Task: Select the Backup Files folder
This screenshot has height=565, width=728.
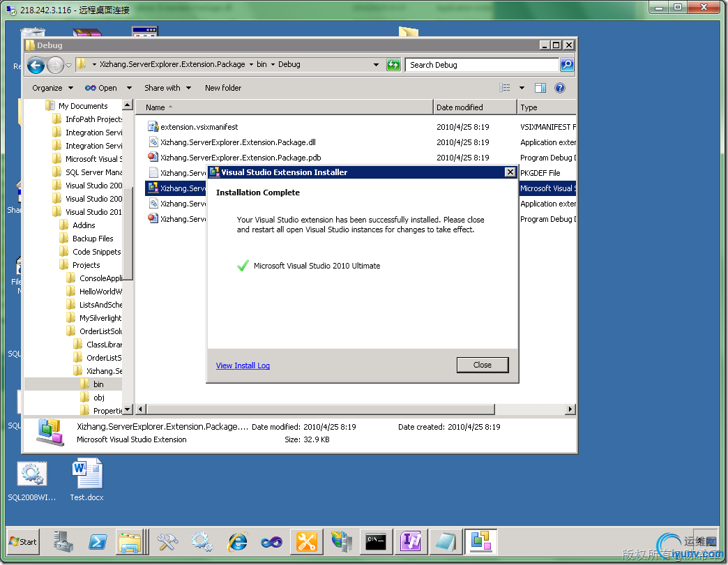Action: coord(92,239)
